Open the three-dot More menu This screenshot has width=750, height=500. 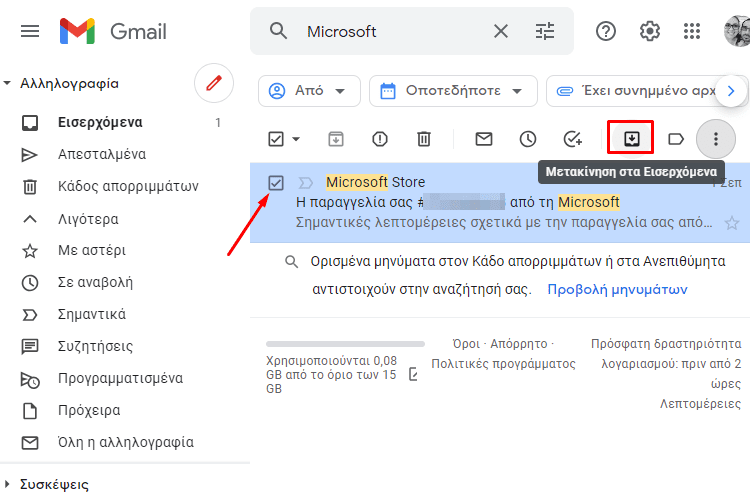(716, 139)
